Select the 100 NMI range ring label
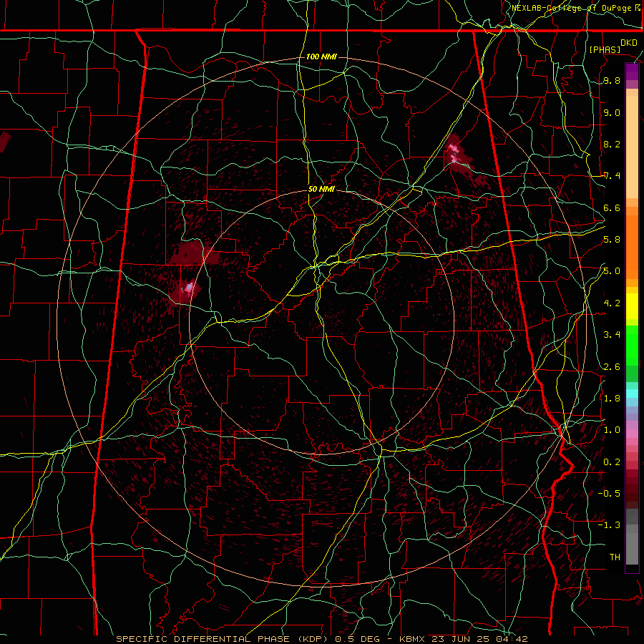 click(x=321, y=57)
